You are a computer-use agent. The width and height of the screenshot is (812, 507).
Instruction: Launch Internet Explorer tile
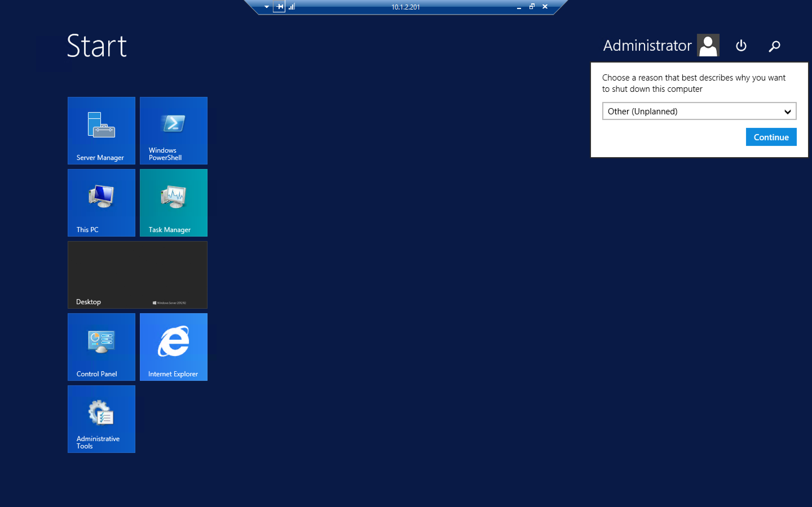click(173, 347)
